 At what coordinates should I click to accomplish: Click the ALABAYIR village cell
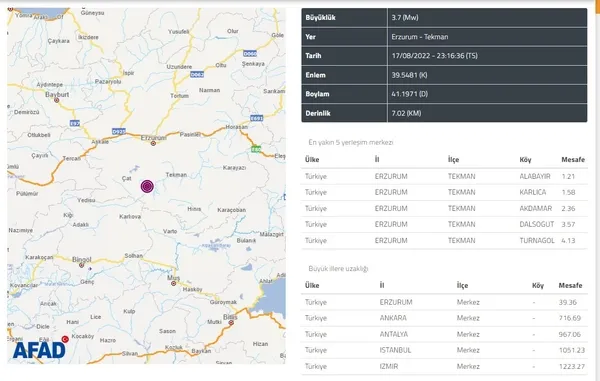pyautogui.click(x=535, y=176)
